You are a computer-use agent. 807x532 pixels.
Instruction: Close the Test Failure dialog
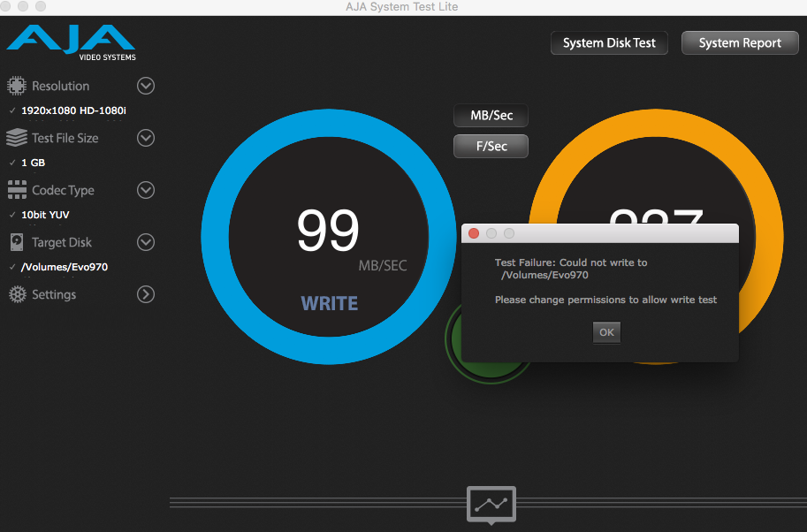(x=474, y=233)
